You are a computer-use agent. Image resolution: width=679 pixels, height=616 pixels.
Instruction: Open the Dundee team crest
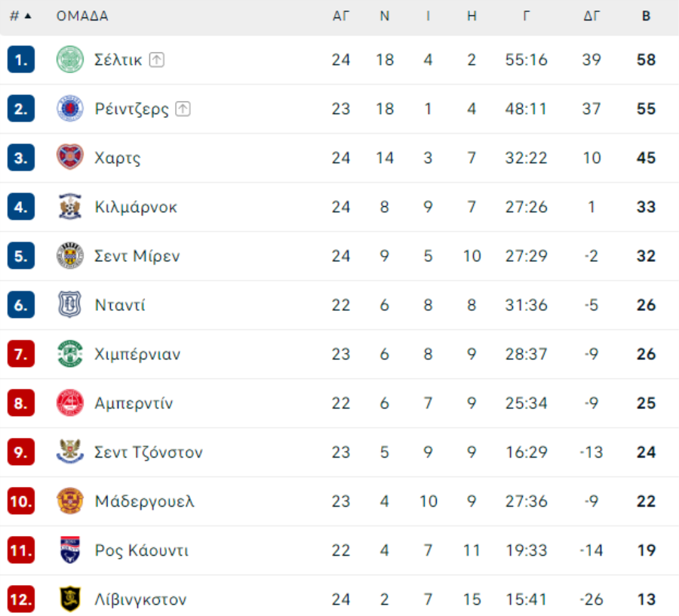[69, 304]
